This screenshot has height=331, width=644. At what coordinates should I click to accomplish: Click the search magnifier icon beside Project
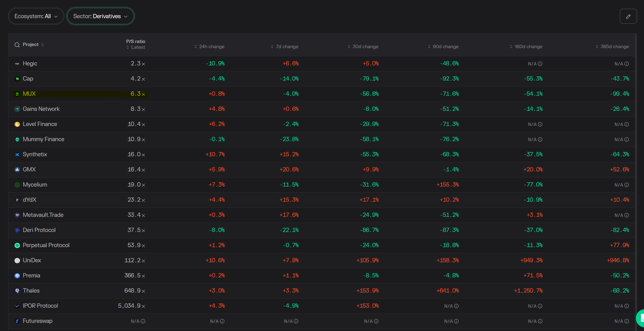(x=17, y=45)
